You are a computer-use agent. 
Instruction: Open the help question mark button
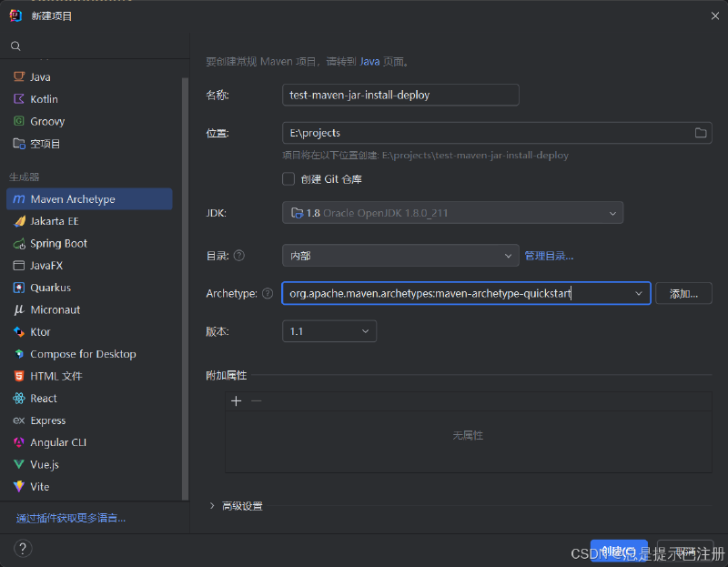click(23, 549)
